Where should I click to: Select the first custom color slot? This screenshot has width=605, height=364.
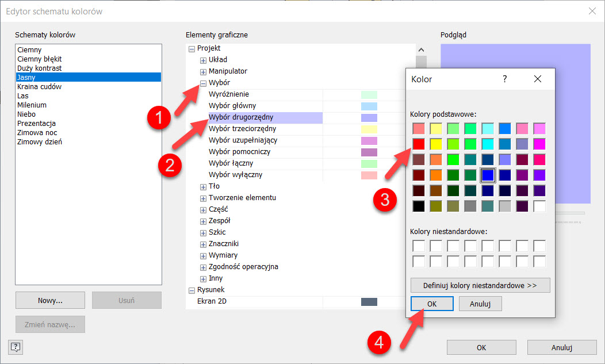coord(419,246)
